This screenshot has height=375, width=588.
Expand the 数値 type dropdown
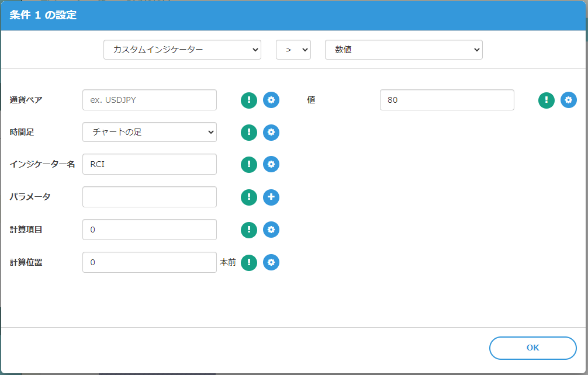coord(403,50)
